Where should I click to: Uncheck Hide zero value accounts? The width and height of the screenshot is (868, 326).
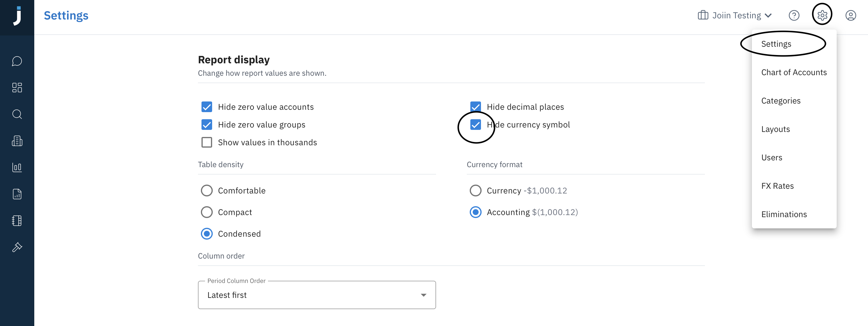pyautogui.click(x=207, y=107)
